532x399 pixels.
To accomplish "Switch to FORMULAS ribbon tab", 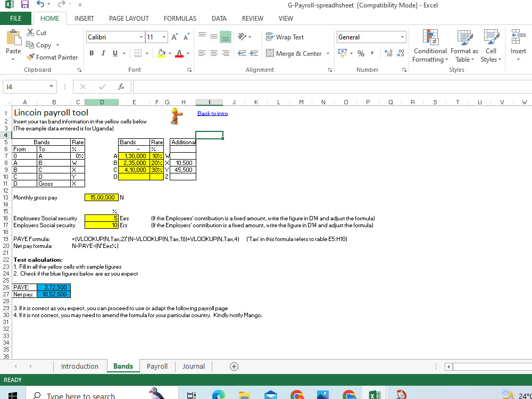I will (180, 18).
